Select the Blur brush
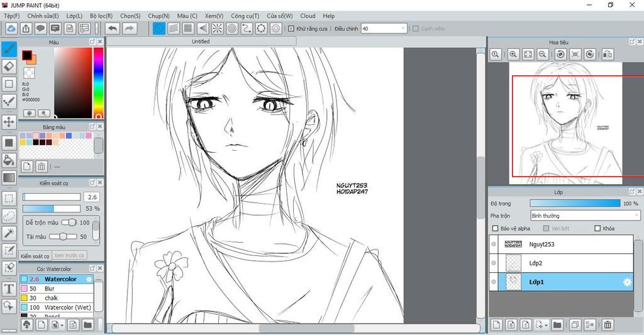This screenshot has height=335, width=644. click(x=57, y=288)
